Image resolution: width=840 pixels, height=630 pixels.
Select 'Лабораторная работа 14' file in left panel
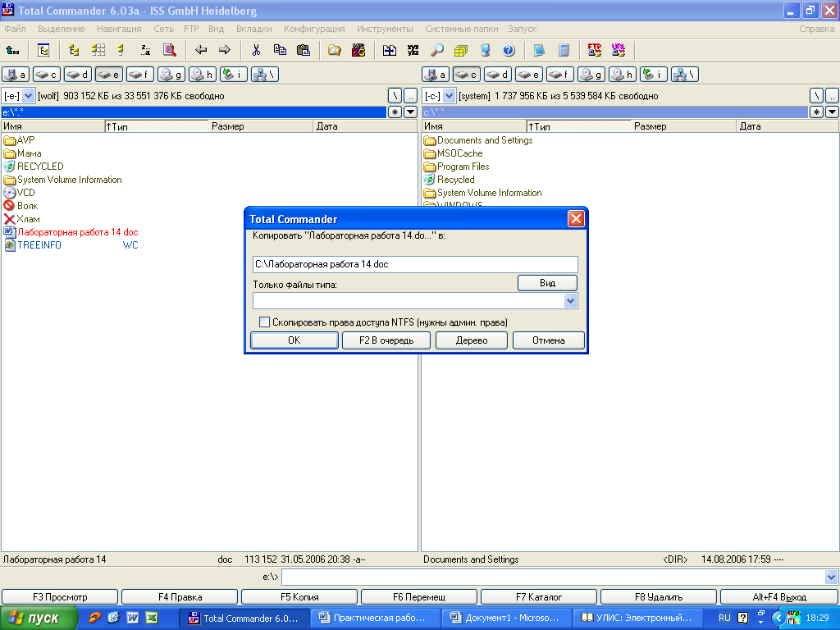coord(71,232)
